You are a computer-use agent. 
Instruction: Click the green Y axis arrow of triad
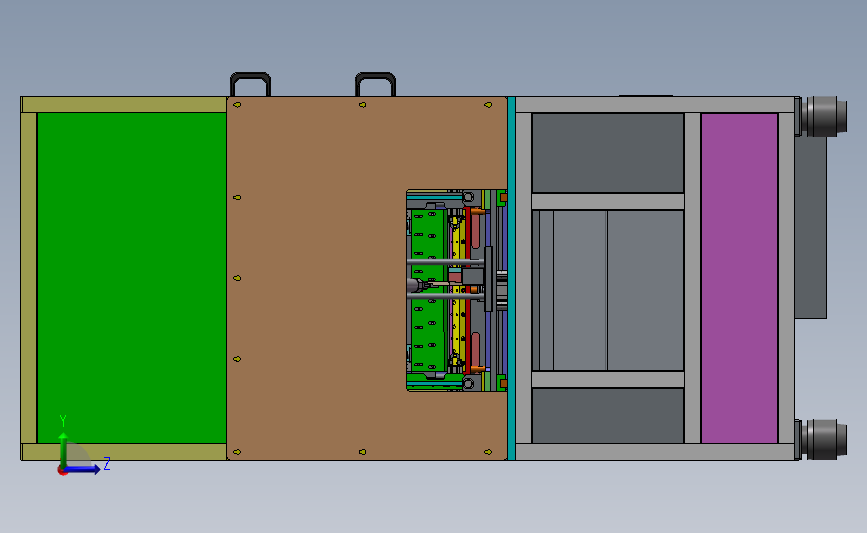[x=64, y=449]
